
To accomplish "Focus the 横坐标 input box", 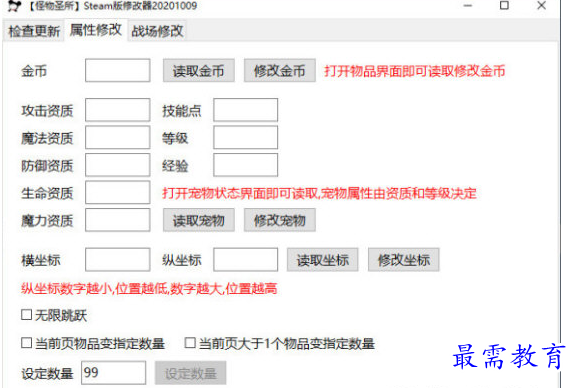I will (x=118, y=260).
